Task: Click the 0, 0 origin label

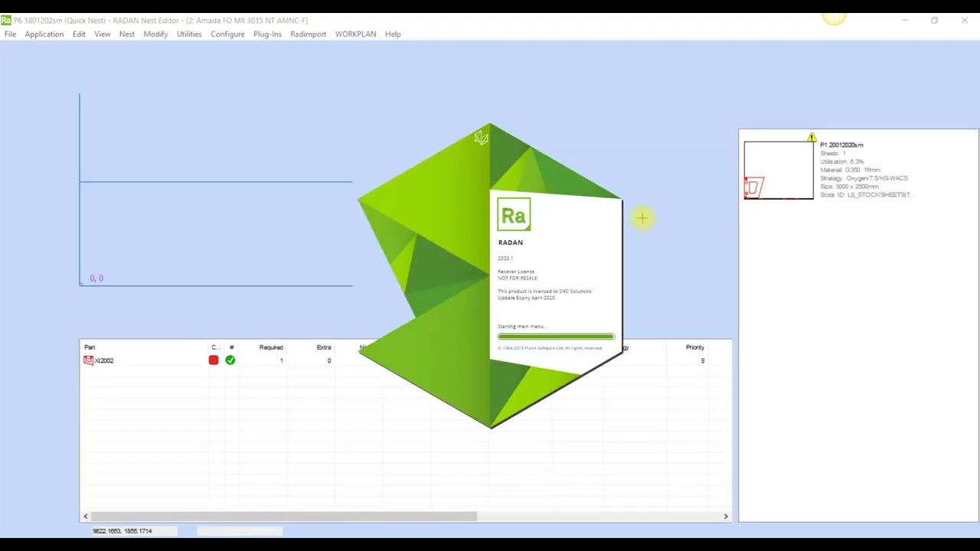Action: pyautogui.click(x=96, y=279)
